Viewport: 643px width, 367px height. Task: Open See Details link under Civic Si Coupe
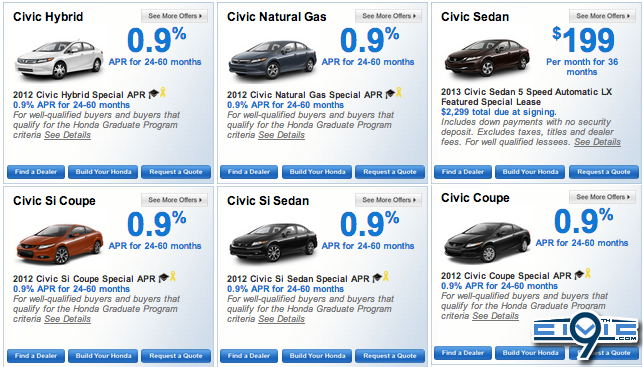click(68, 319)
